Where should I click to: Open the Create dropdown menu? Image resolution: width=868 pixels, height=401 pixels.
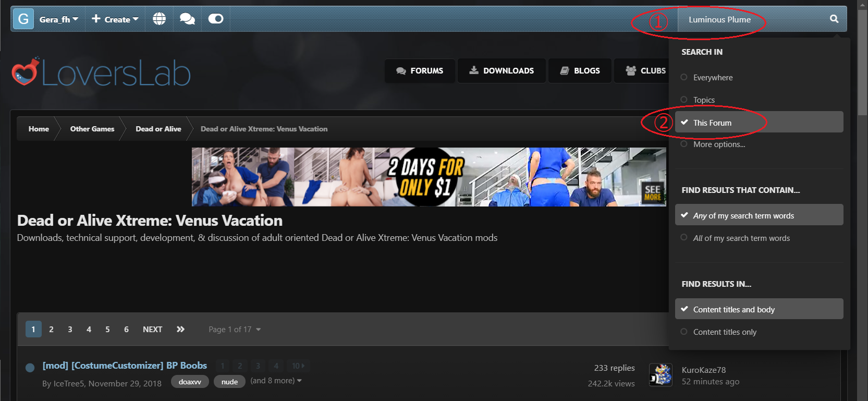click(x=115, y=19)
